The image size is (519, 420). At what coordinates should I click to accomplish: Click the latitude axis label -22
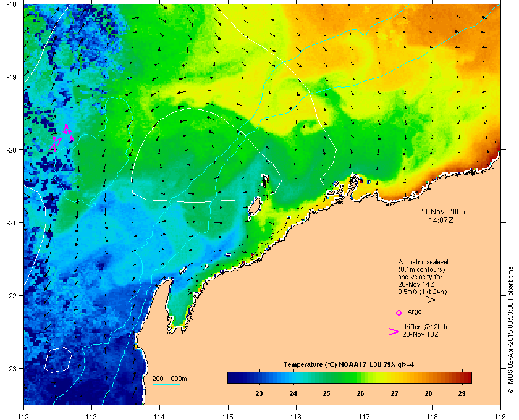click(x=11, y=296)
